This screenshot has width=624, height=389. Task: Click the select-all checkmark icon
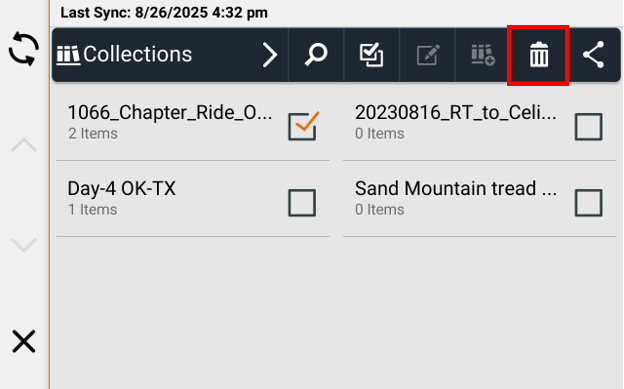coord(371,55)
